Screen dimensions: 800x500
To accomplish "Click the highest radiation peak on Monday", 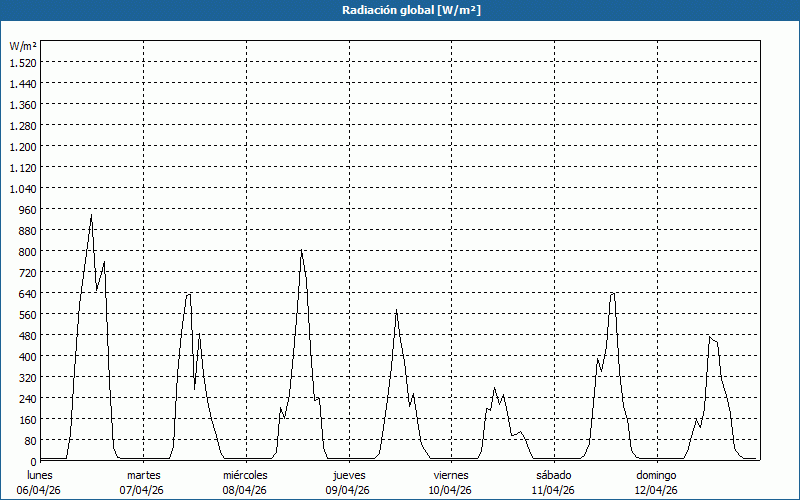I will click(91, 215).
